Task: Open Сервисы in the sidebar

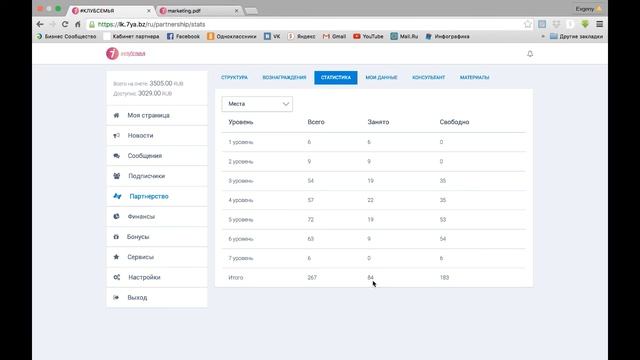Action: [x=157, y=257]
